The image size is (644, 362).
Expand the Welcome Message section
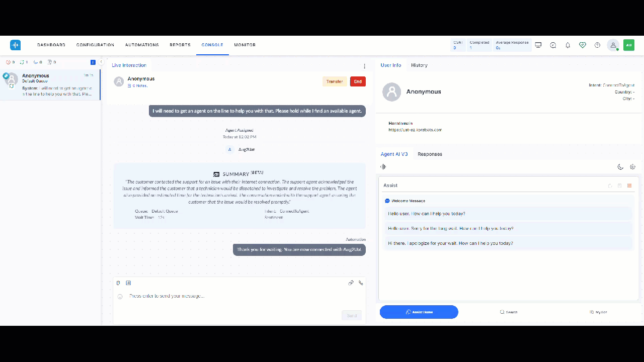[386, 201]
